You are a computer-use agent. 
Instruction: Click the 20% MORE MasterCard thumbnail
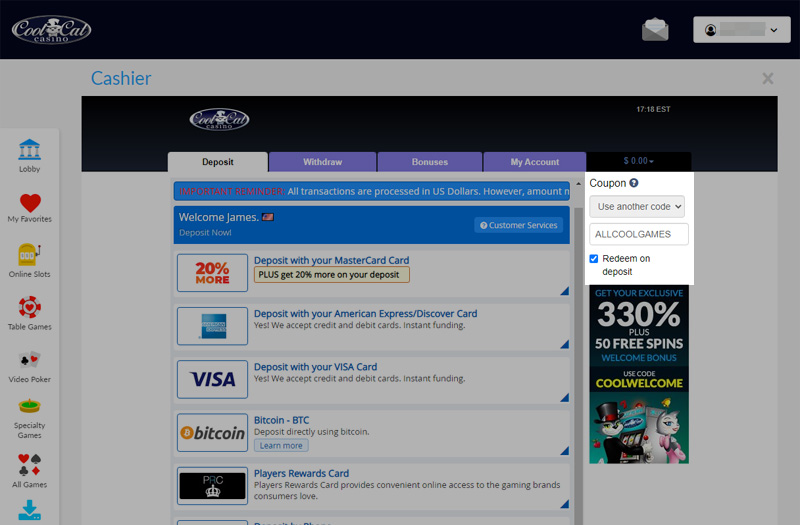pyautogui.click(x=212, y=273)
